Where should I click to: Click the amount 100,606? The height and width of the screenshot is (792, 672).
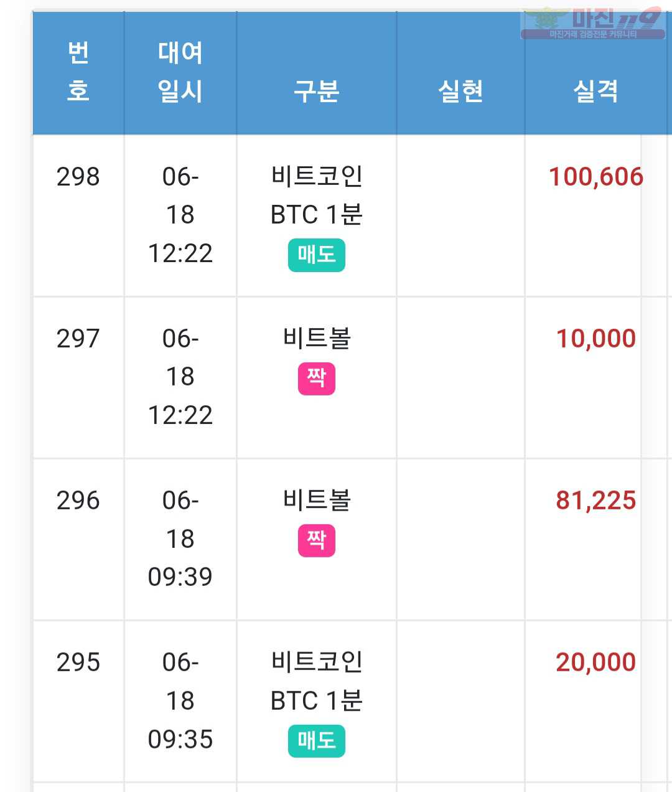[x=595, y=177]
